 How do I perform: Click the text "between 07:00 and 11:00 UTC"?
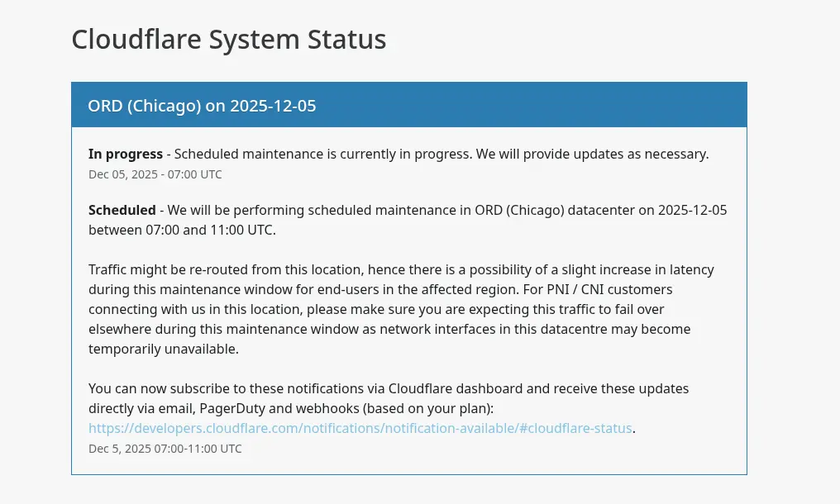click(182, 230)
